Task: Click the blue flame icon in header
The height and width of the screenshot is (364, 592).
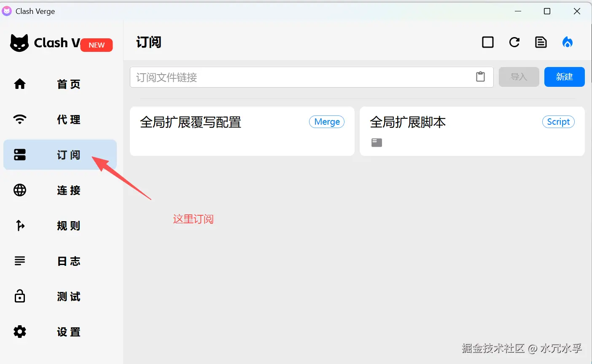Action: 568,42
